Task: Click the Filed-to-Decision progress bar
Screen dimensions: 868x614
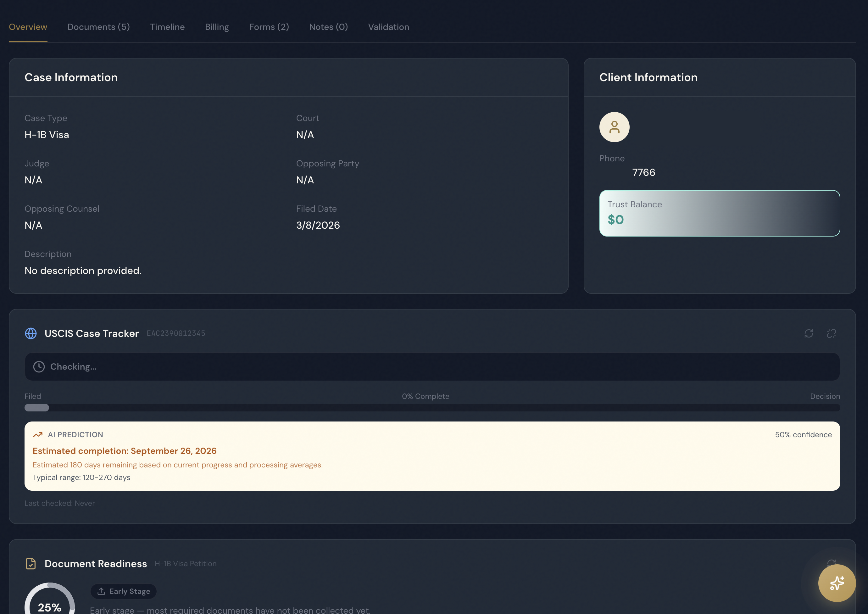Action: [x=432, y=408]
